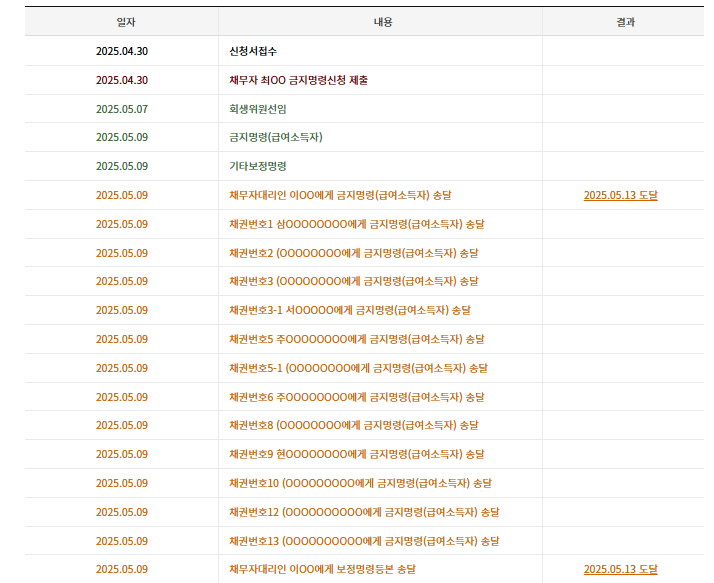Select the 2025.05.09 date of 채권번호1 row
The image size is (714, 583).
click(122, 224)
